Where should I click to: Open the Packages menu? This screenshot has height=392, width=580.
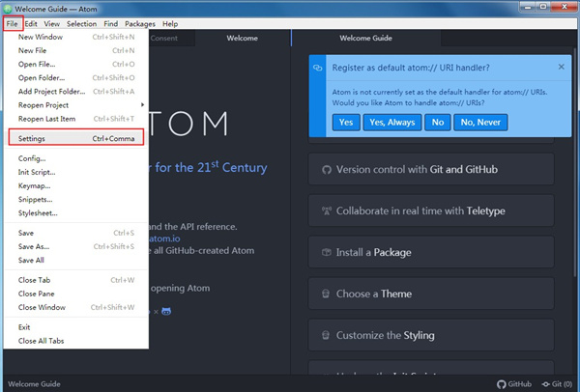139,23
